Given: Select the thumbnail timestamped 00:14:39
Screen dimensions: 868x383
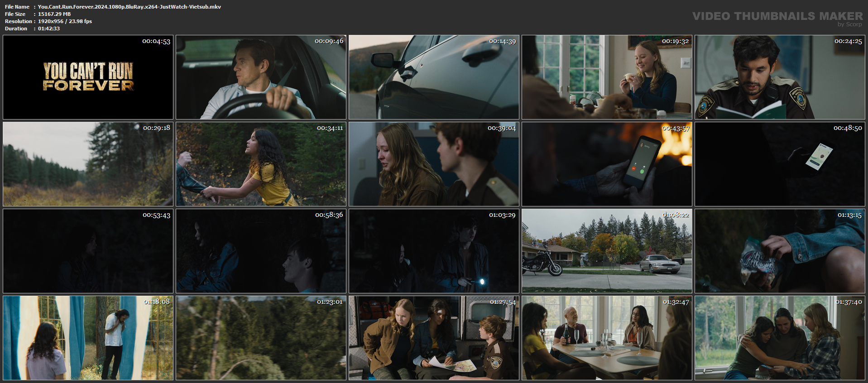Looking at the screenshot, I should [x=434, y=77].
